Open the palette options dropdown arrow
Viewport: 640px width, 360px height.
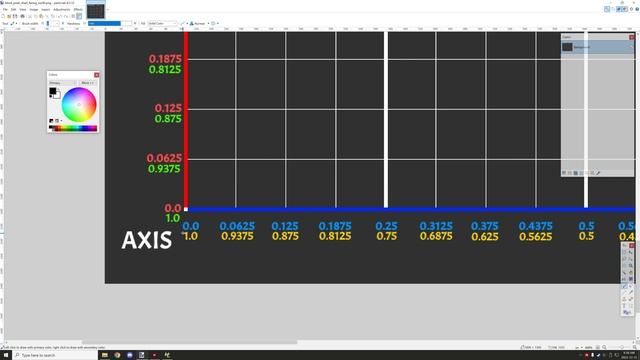pos(62,120)
